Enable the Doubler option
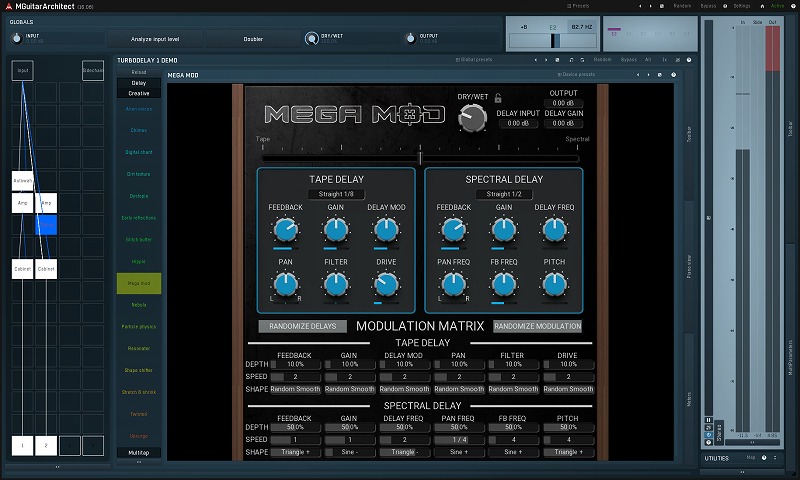Screen dimensions: 800x480 tap(253, 39)
